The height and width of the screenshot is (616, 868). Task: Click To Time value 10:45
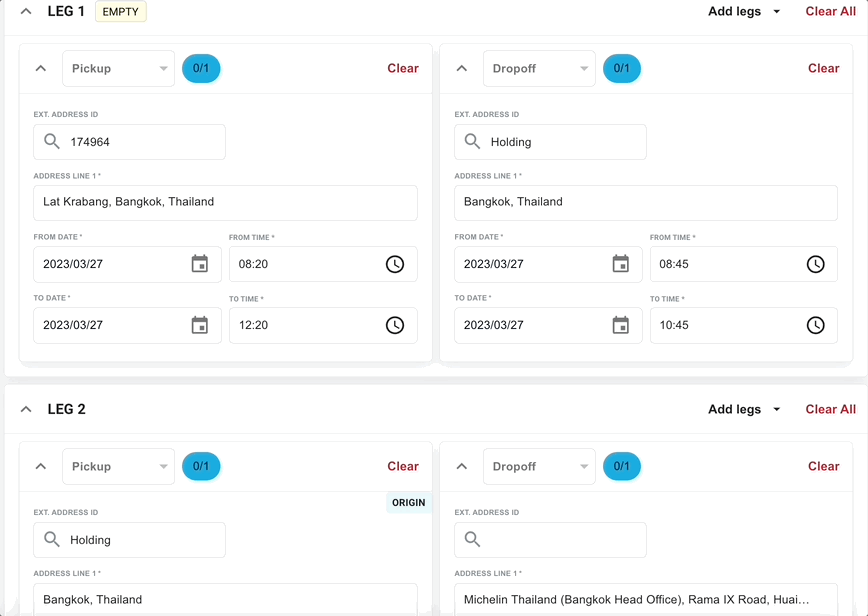[674, 325]
